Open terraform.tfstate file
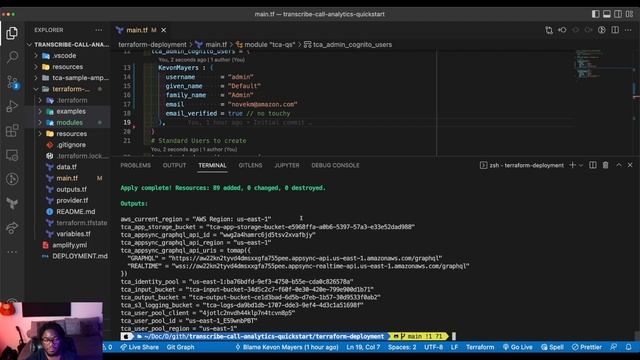The height and width of the screenshot is (360, 640). (x=82, y=223)
